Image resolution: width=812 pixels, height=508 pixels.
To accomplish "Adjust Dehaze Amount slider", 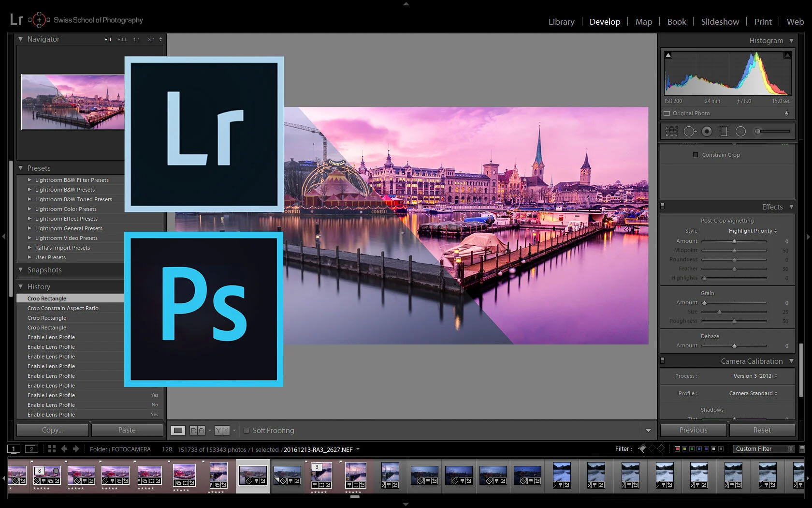I will 734,346.
